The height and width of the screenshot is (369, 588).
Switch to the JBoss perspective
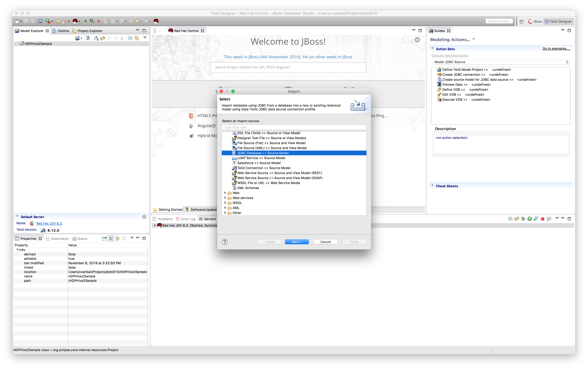point(535,21)
